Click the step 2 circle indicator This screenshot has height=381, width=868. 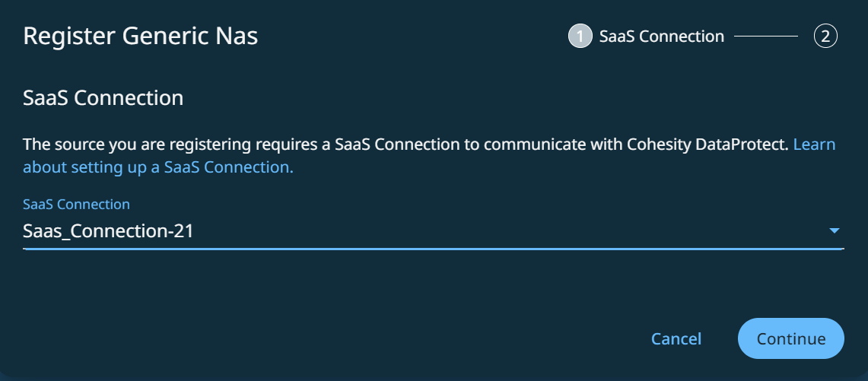pos(825,37)
